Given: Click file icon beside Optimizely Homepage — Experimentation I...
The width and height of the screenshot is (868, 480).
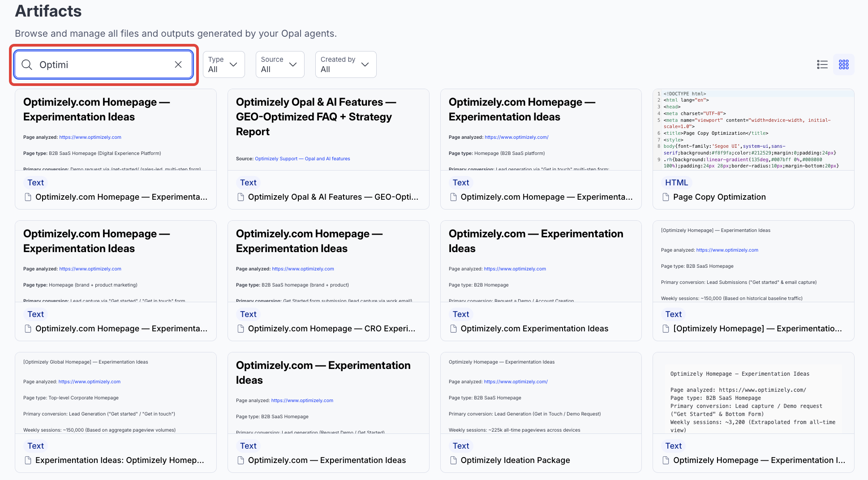Looking at the screenshot, I should 666,460.
